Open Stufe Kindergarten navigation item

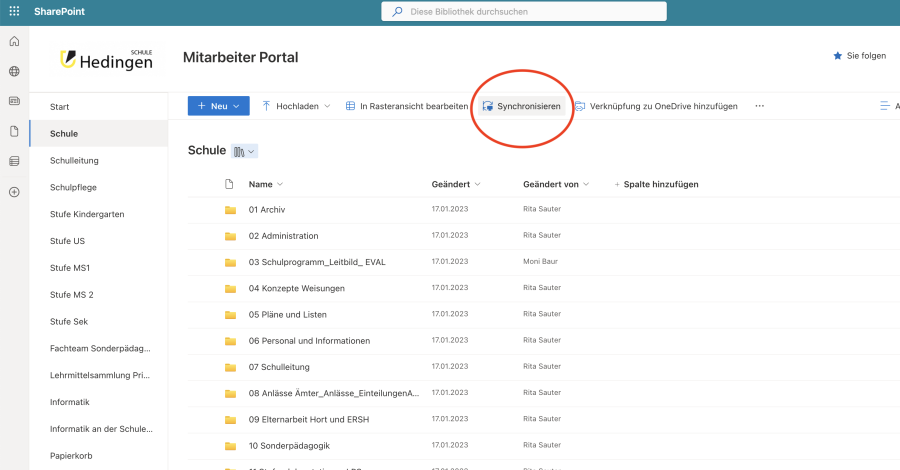(87, 214)
